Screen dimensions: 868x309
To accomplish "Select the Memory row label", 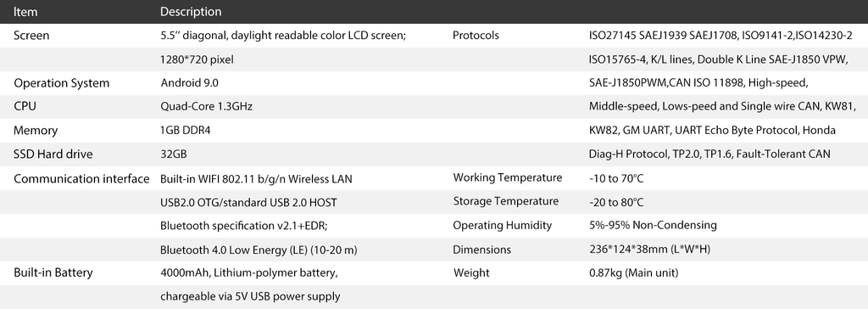I will click(36, 131).
